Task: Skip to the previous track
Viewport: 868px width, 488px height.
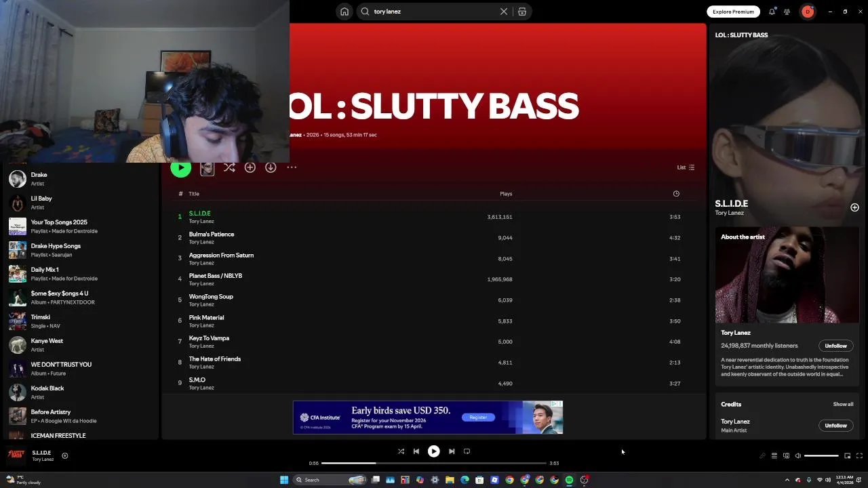Action: coord(416,451)
